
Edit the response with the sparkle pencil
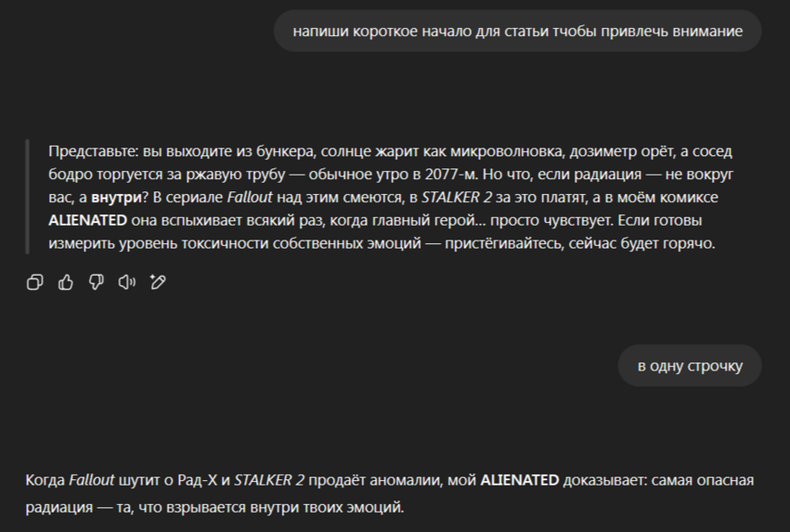tap(158, 282)
